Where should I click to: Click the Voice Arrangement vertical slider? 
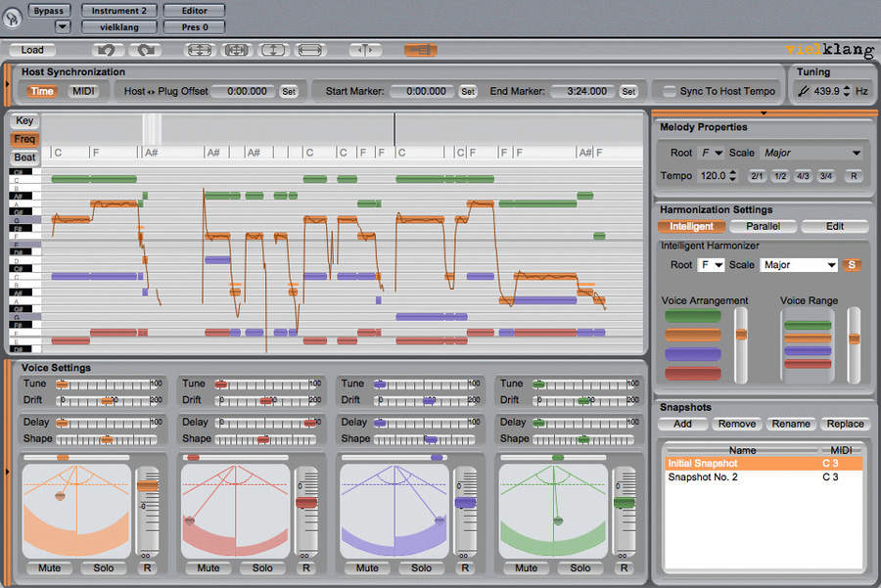741,345
